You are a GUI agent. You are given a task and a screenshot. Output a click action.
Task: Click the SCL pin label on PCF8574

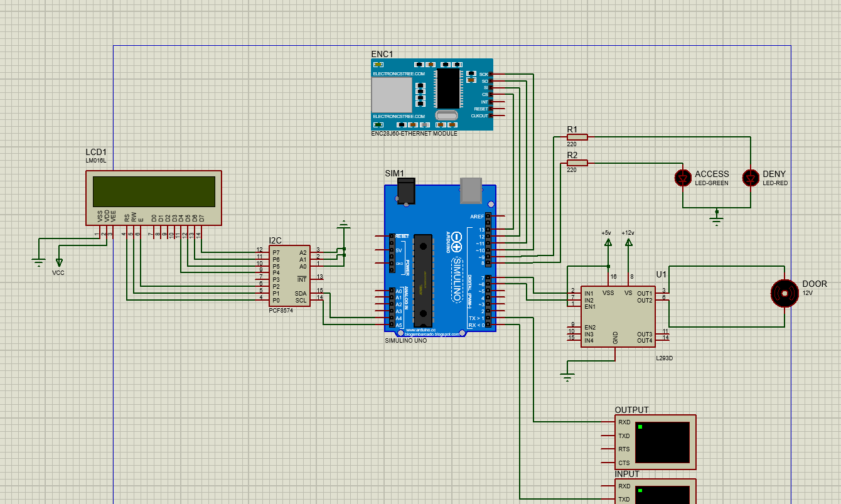point(301,300)
